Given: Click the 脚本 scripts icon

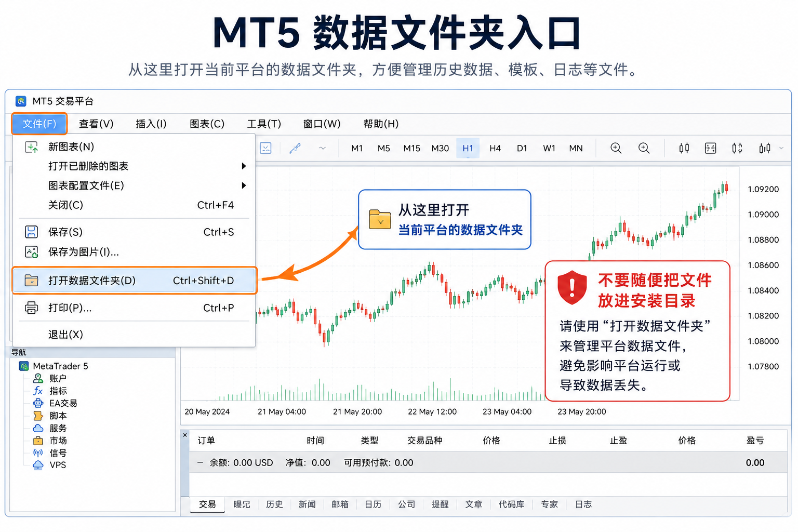Looking at the screenshot, I should (x=38, y=416).
